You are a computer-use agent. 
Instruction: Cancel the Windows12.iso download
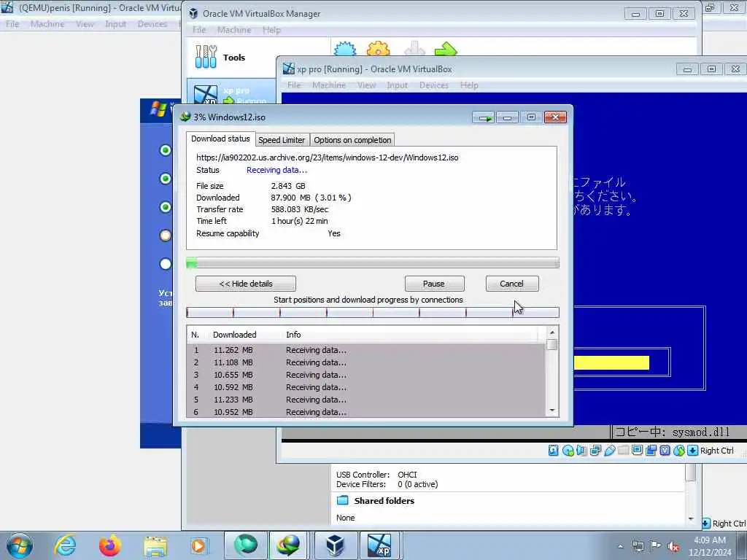(511, 284)
